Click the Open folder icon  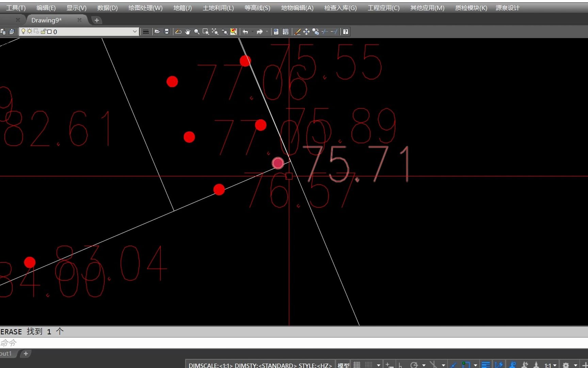[157, 32]
